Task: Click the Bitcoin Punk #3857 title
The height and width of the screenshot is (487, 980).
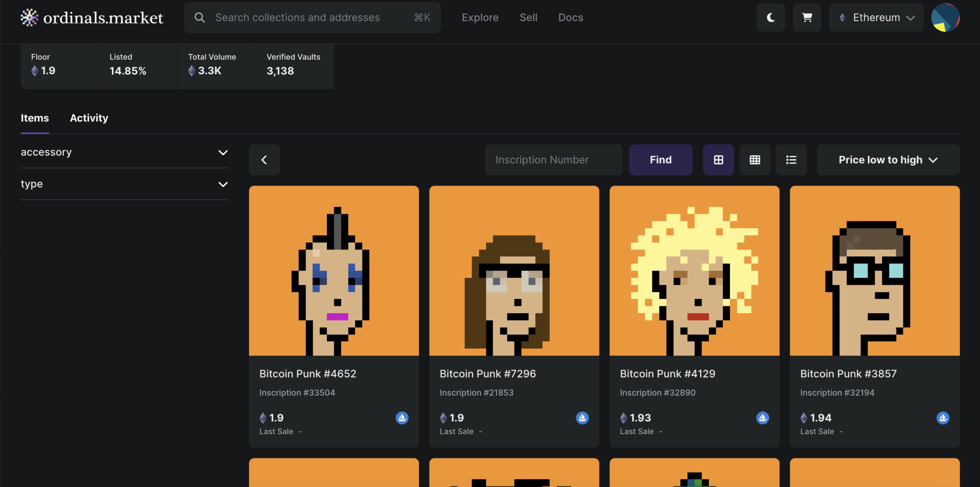Action: [x=848, y=374]
